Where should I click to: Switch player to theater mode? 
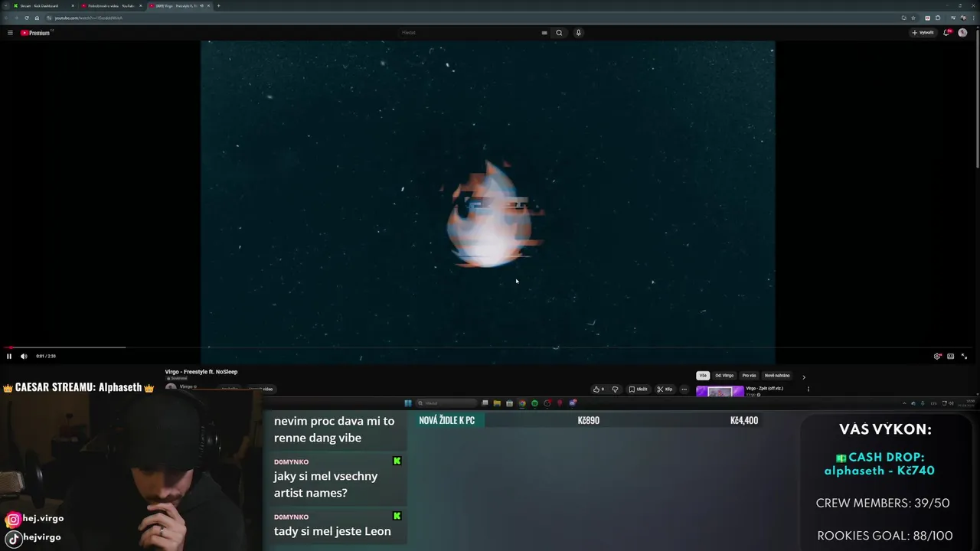[950, 356]
